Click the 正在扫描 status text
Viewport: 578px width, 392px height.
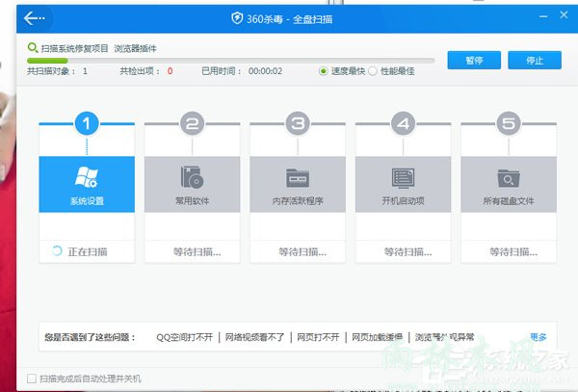pos(88,252)
